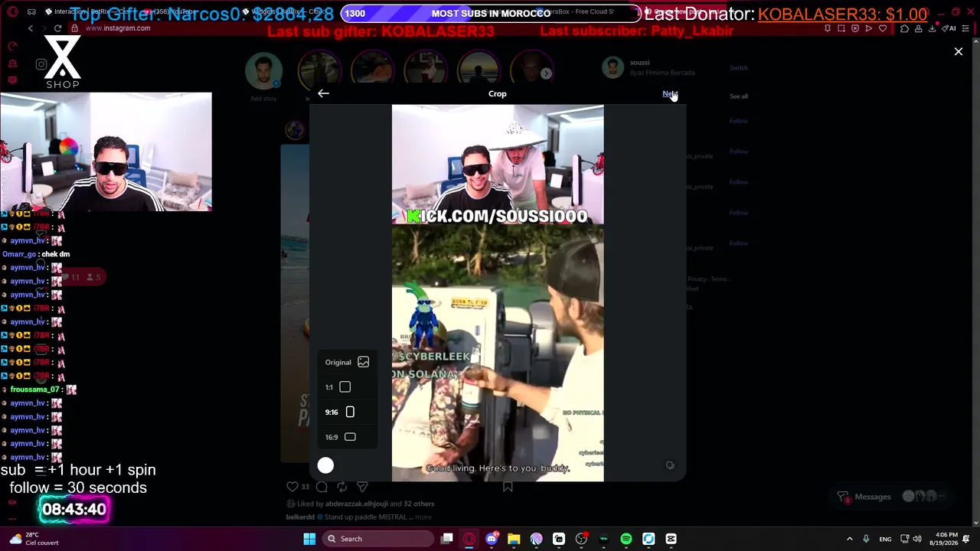Click the taskbar Search box
The height and width of the screenshot is (551, 980).
(x=377, y=539)
